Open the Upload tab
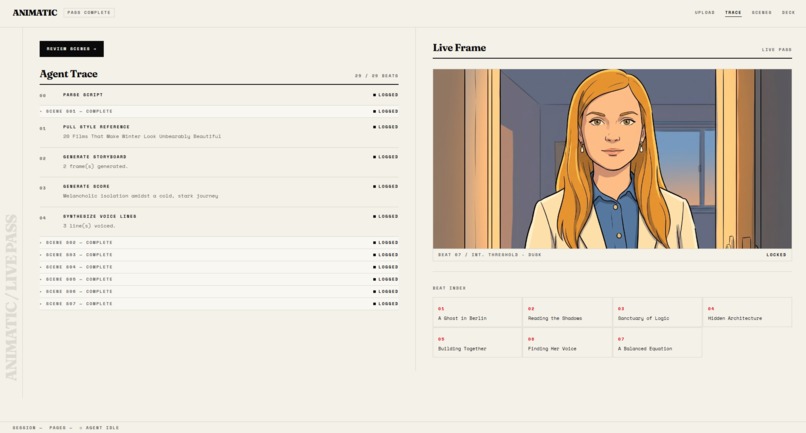The image size is (806, 433). [705, 12]
